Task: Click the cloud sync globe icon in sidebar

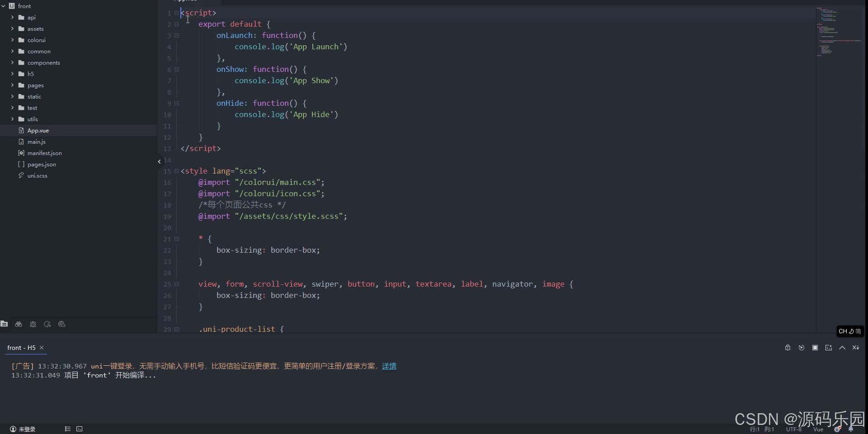Action: (62, 324)
